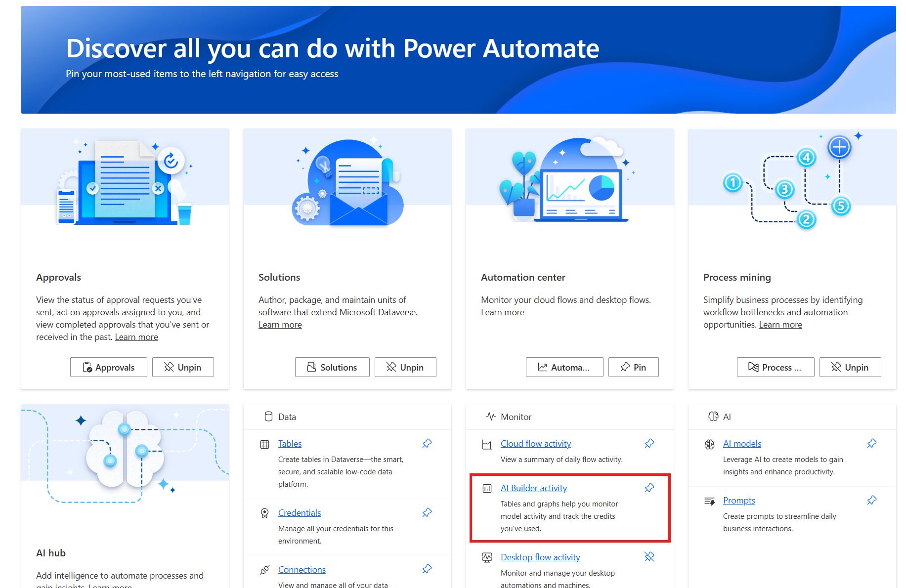Viewport: 906px width, 588px height.
Task: Unpin the Approvals card
Action: coord(183,367)
